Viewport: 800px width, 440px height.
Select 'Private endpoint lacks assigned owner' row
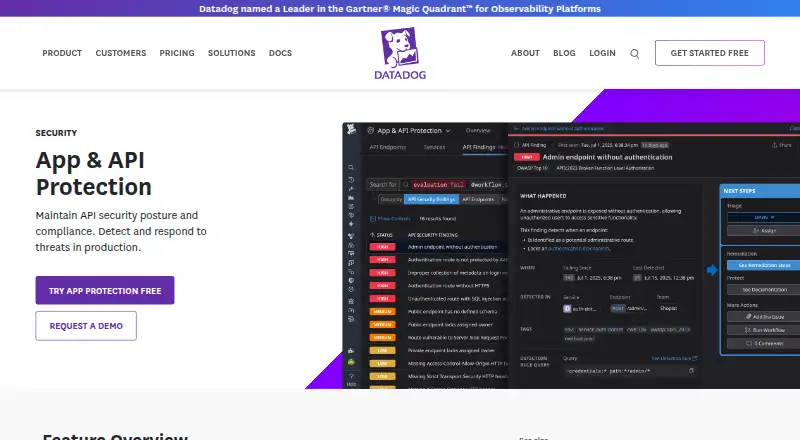[438, 351]
